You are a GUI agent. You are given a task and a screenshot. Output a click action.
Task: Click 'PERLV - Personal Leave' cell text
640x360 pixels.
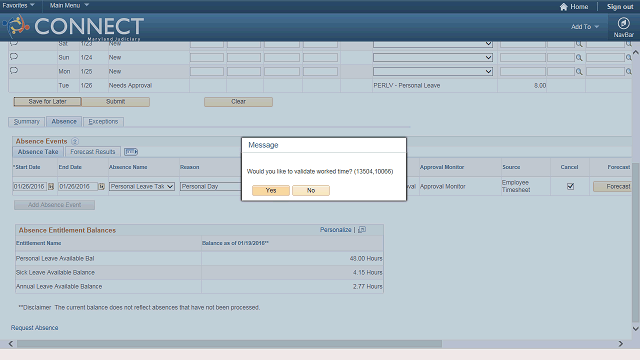pos(407,86)
